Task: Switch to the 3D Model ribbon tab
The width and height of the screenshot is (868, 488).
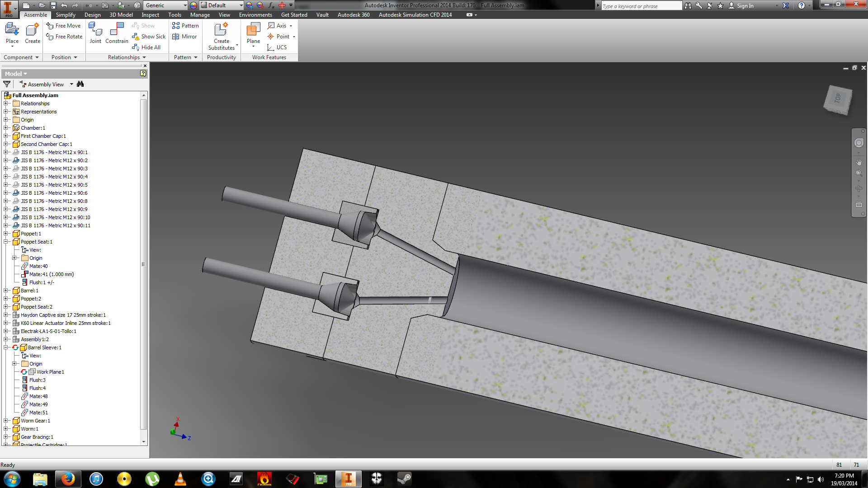Action: 121,15
